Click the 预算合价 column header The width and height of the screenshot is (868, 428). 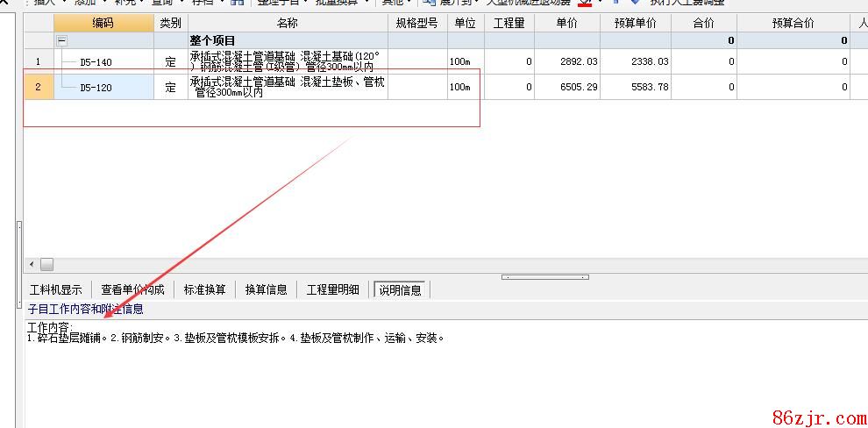[x=793, y=23]
